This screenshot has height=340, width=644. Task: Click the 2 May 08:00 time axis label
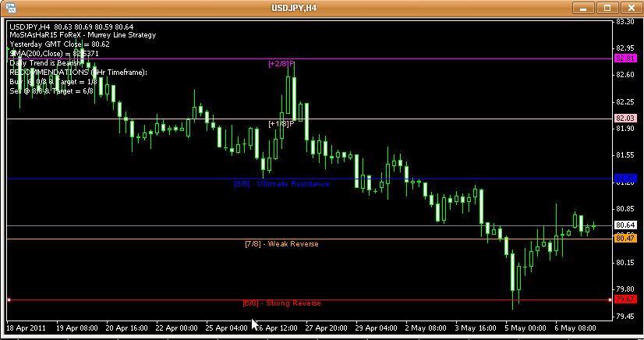[426, 328]
